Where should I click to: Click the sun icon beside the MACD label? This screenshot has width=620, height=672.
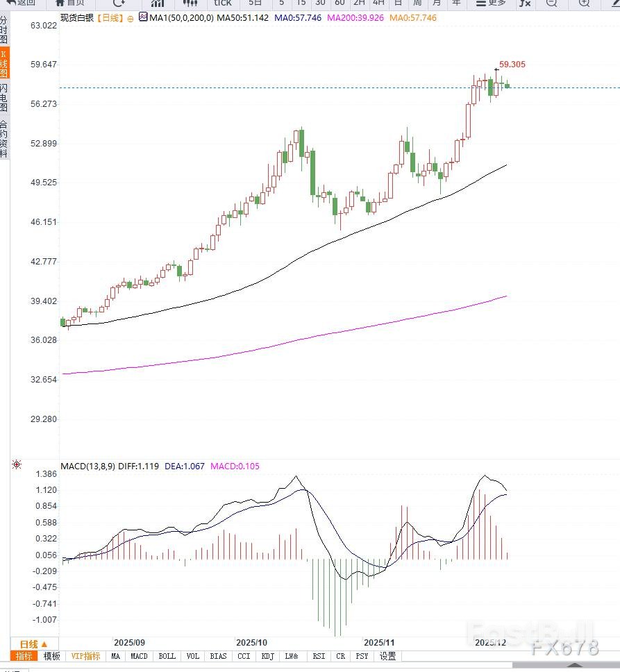17,464
